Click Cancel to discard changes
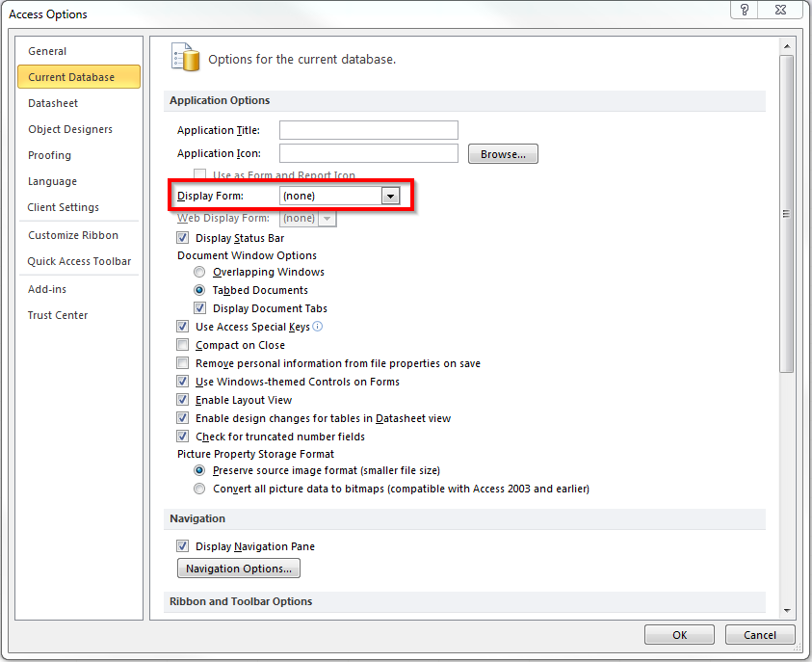The image size is (812, 662). [760, 635]
